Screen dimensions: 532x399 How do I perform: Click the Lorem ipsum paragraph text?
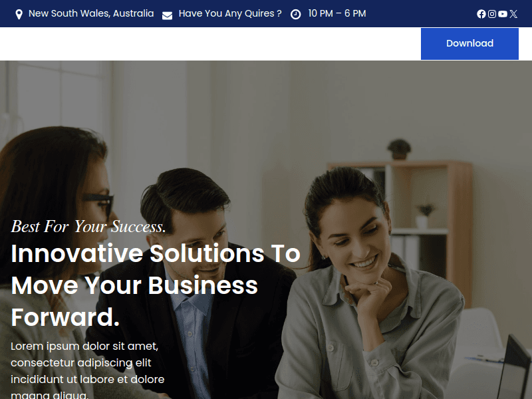coord(88,370)
